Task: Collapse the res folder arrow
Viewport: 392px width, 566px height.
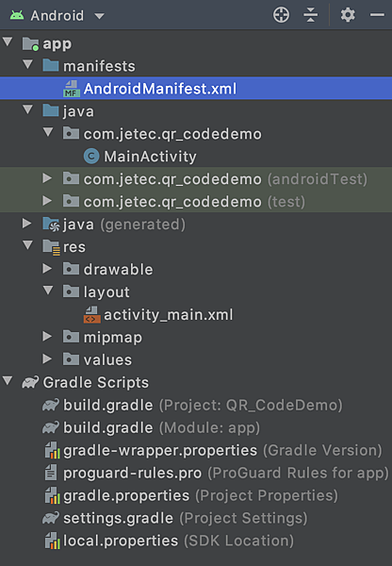Action: [27, 245]
